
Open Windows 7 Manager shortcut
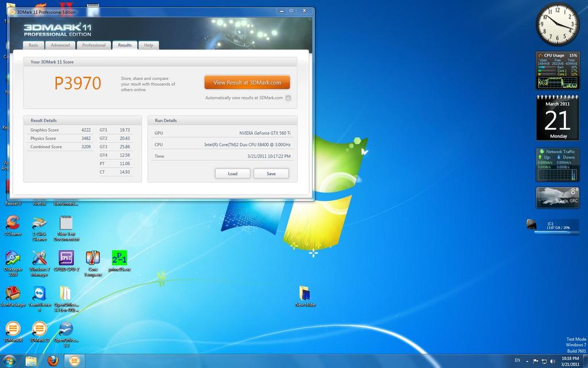point(40,263)
